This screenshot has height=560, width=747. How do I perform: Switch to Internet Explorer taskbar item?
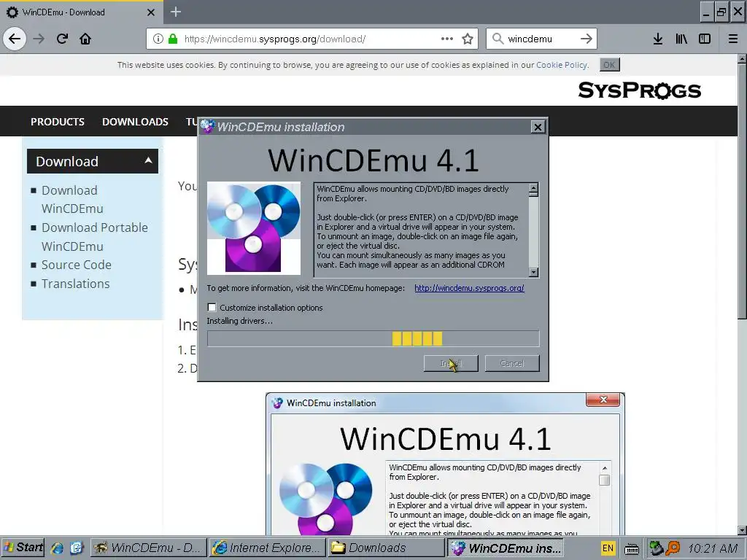point(268,548)
